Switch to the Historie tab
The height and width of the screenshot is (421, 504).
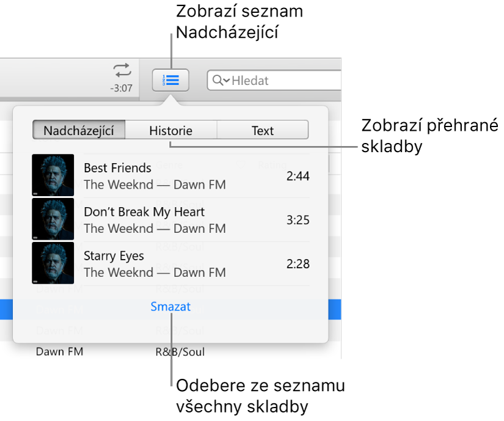(x=170, y=130)
